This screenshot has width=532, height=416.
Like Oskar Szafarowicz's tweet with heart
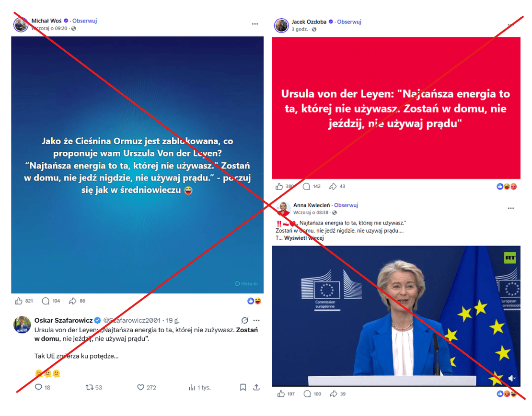(140, 387)
